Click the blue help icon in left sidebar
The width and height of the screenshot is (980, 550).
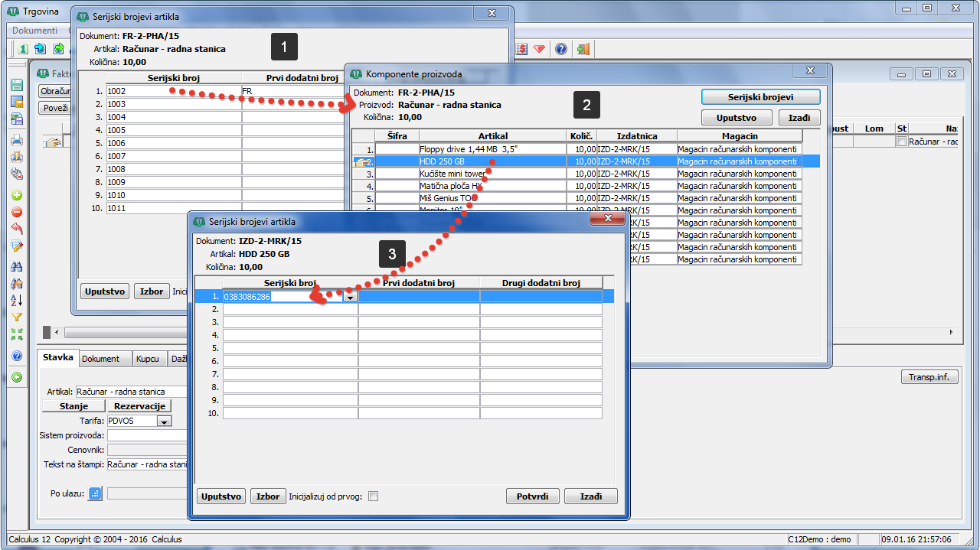[x=17, y=356]
